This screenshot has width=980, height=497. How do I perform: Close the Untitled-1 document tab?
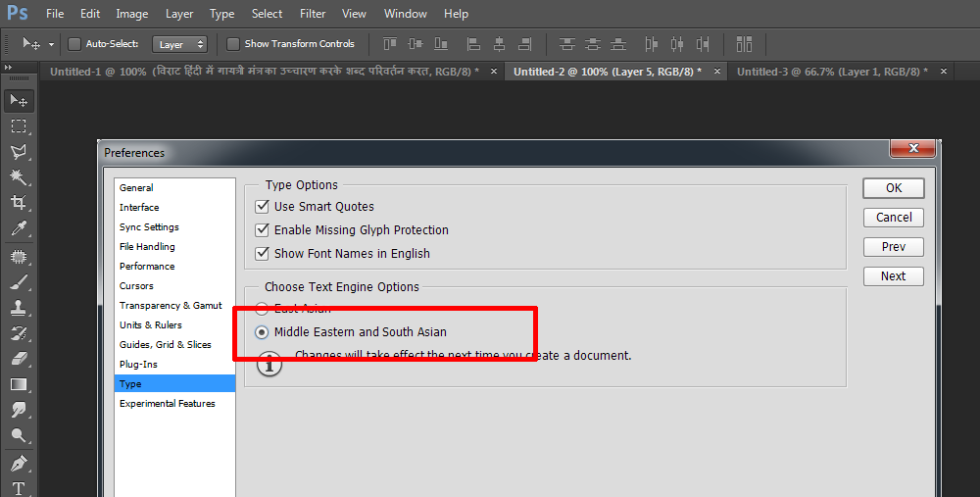coord(494,72)
